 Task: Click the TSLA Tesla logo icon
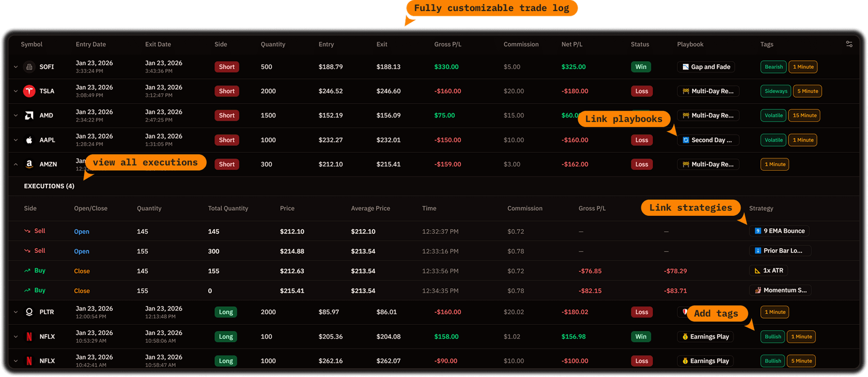click(29, 91)
